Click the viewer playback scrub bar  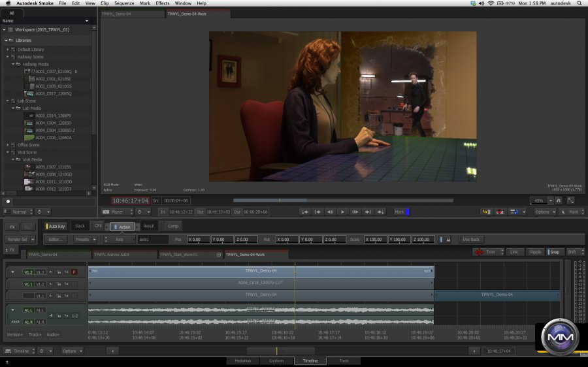point(342,200)
